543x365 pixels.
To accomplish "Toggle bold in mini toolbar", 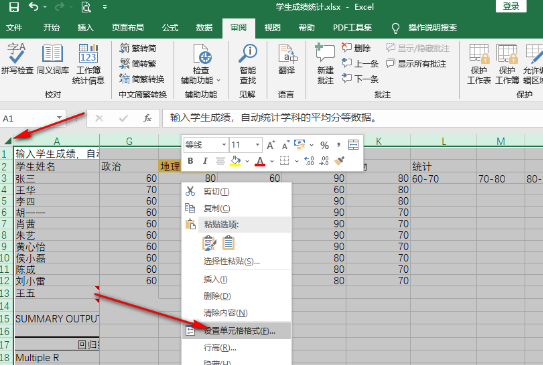I will coord(190,161).
